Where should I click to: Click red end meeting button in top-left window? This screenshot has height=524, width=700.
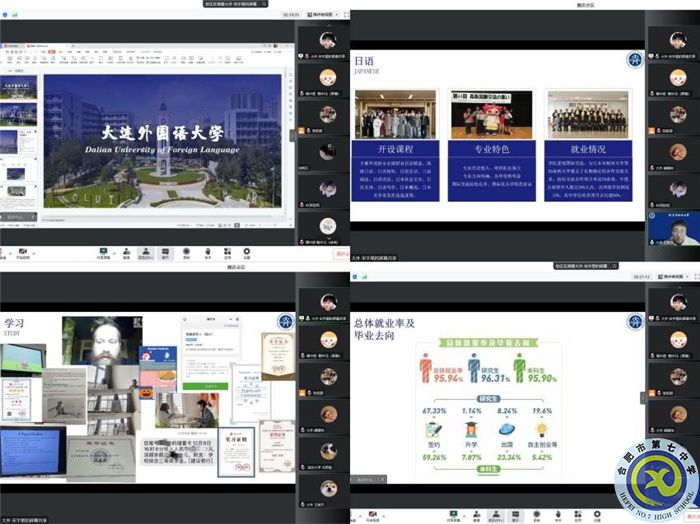pyautogui.click(x=341, y=253)
